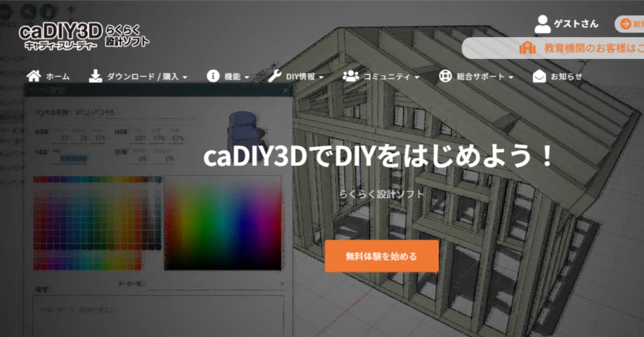Expand the コミュニティ dropdown arrow
This screenshot has width=644, height=337.
pos(417,77)
